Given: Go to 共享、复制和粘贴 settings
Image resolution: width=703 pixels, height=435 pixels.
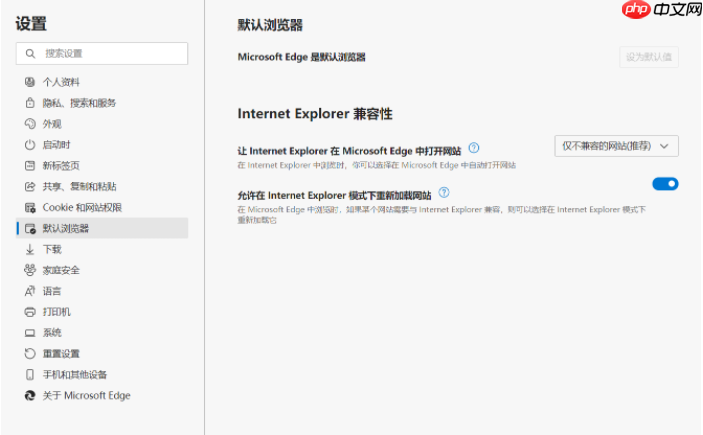Looking at the screenshot, I should [102, 187].
